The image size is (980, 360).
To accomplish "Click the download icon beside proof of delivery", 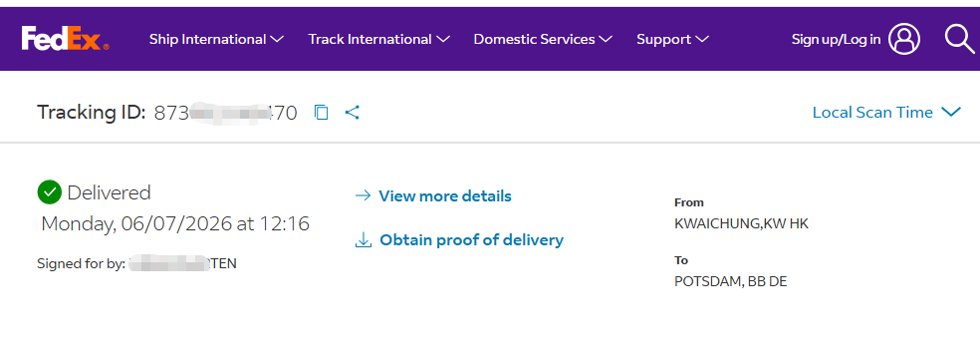I will [x=364, y=239].
